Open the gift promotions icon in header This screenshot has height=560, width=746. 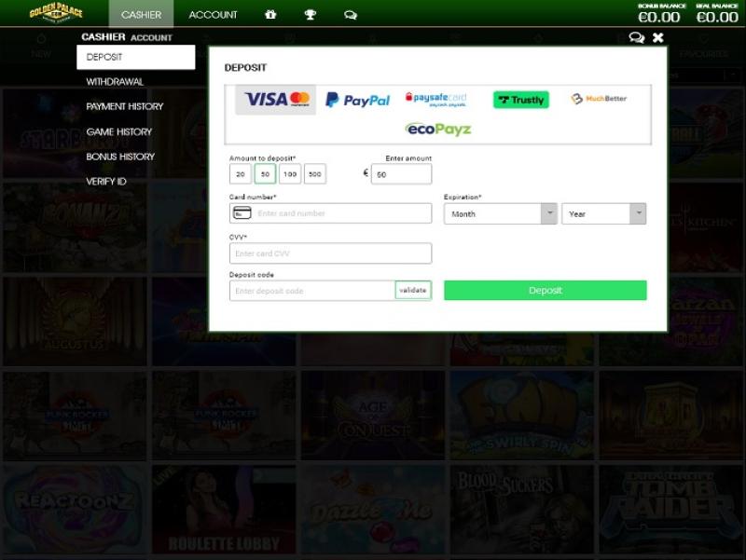click(x=270, y=15)
